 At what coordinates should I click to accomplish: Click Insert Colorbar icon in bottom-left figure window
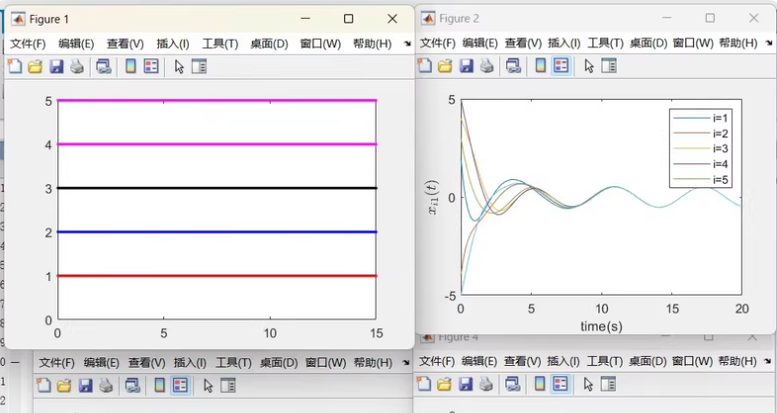[160, 385]
